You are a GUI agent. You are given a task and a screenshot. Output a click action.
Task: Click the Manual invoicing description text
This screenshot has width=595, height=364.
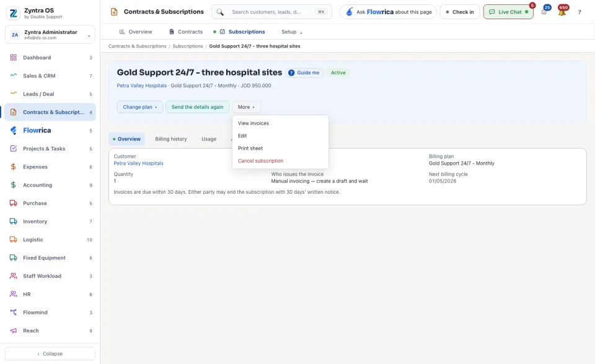coord(319,181)
